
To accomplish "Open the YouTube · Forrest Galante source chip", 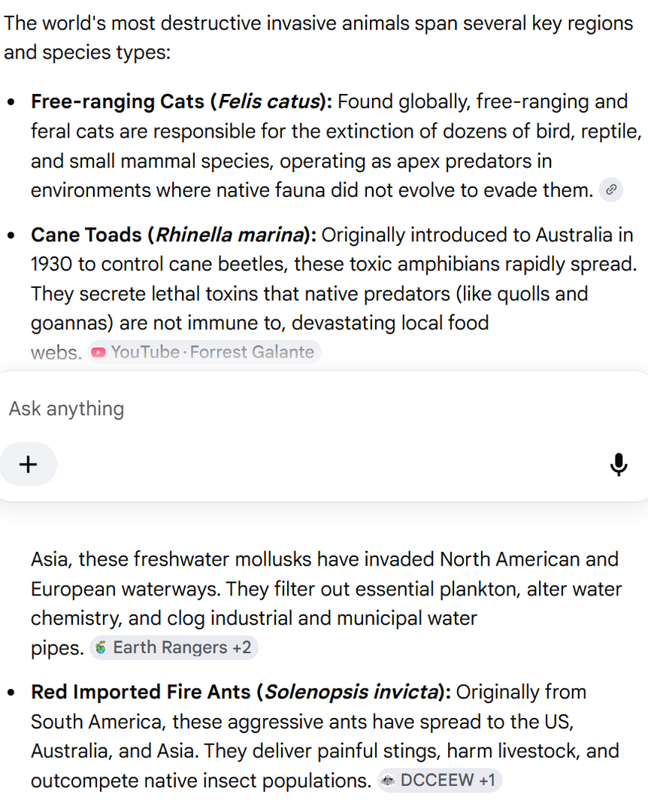I will [x=204, y=352].
